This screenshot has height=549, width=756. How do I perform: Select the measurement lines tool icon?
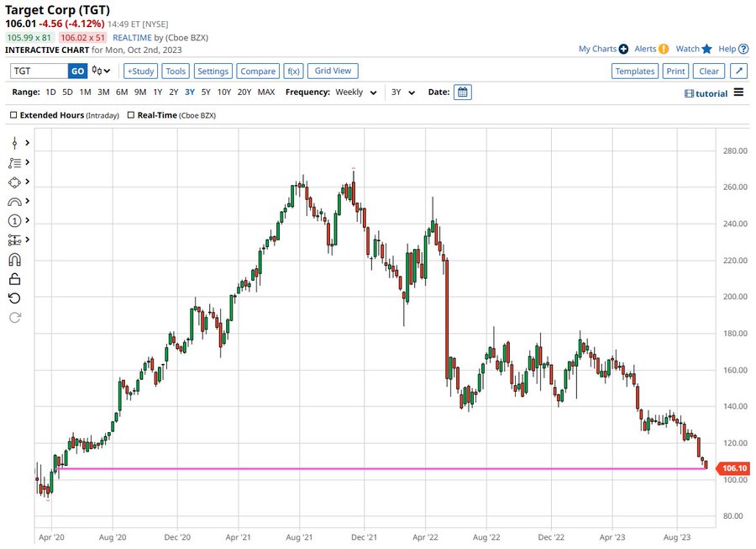coord(14,240)
